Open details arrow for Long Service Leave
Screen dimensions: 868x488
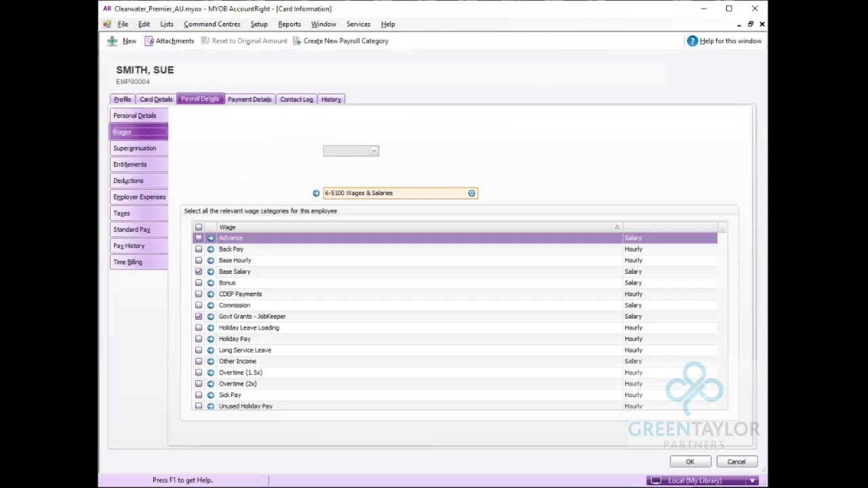pyautogui.click(x=210, y=350)
